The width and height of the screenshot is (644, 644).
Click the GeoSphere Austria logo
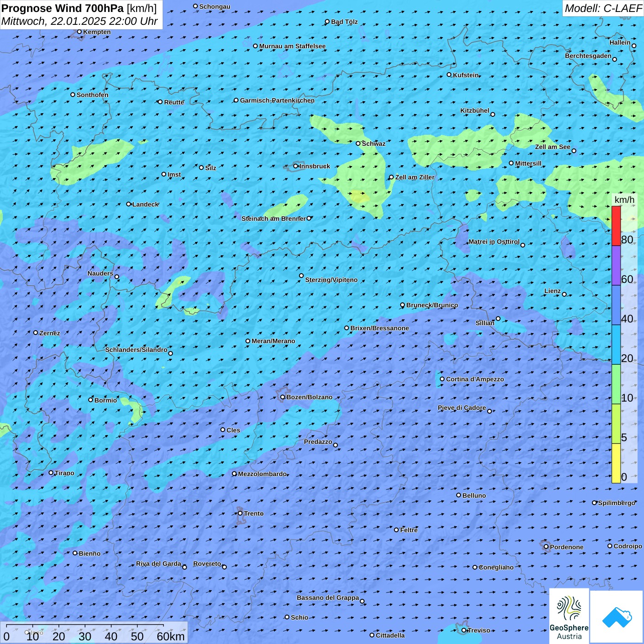[569, 616]
